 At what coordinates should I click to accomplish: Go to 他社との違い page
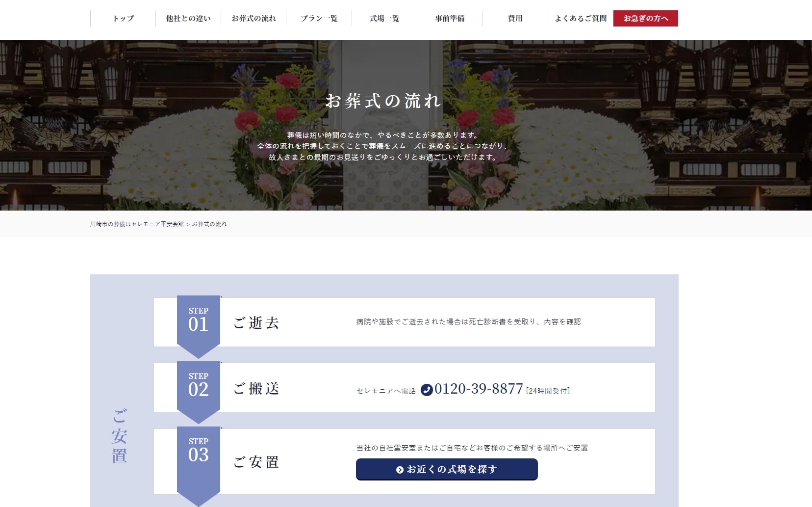(x=188, y=19)
